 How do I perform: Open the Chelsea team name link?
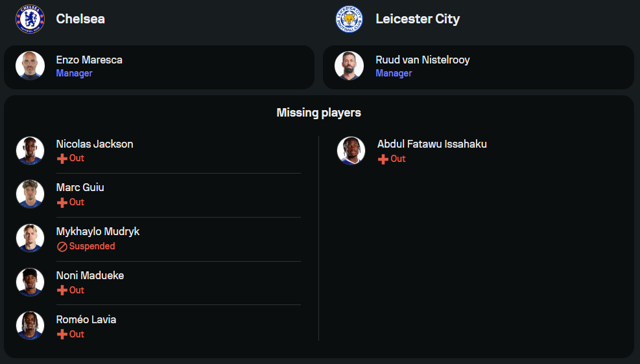[80, 19]
